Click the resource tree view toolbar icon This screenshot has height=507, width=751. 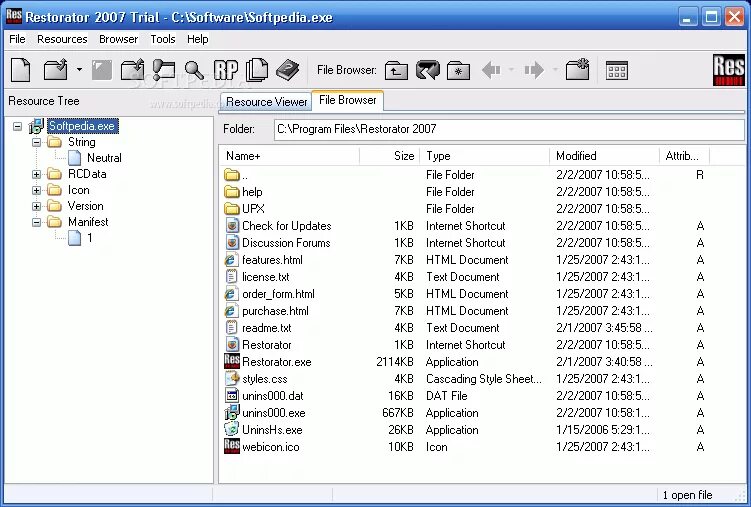point(163,70)
